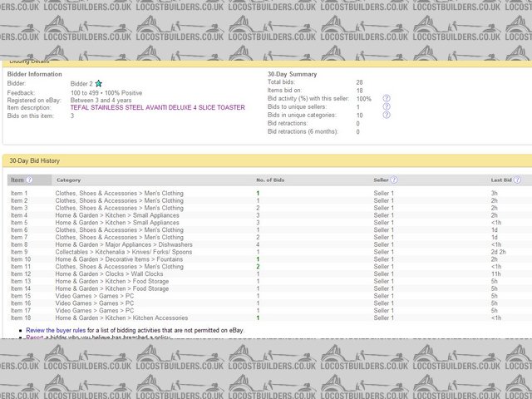
Task: Select the Item 9 Kitchenalia category text
Action: tap(124, 252)
